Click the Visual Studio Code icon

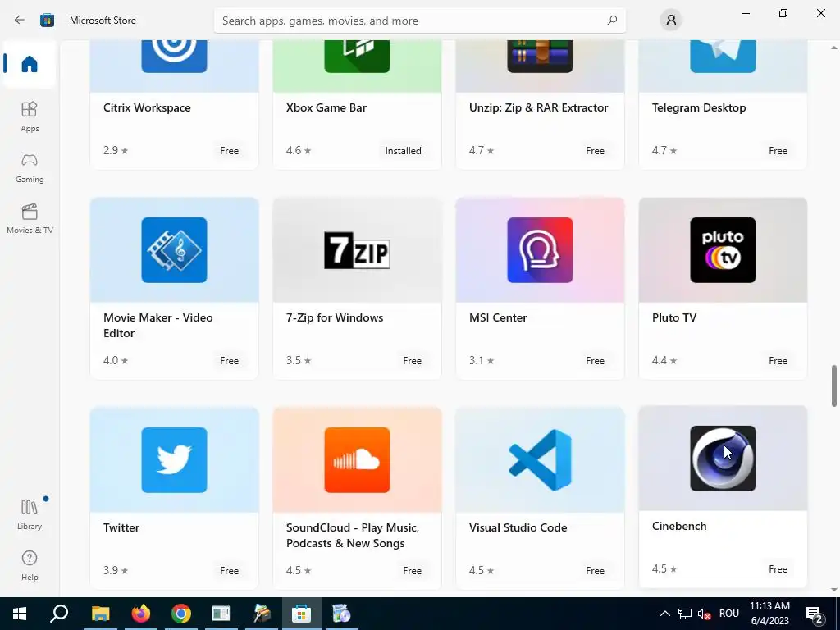coord(540,460)
